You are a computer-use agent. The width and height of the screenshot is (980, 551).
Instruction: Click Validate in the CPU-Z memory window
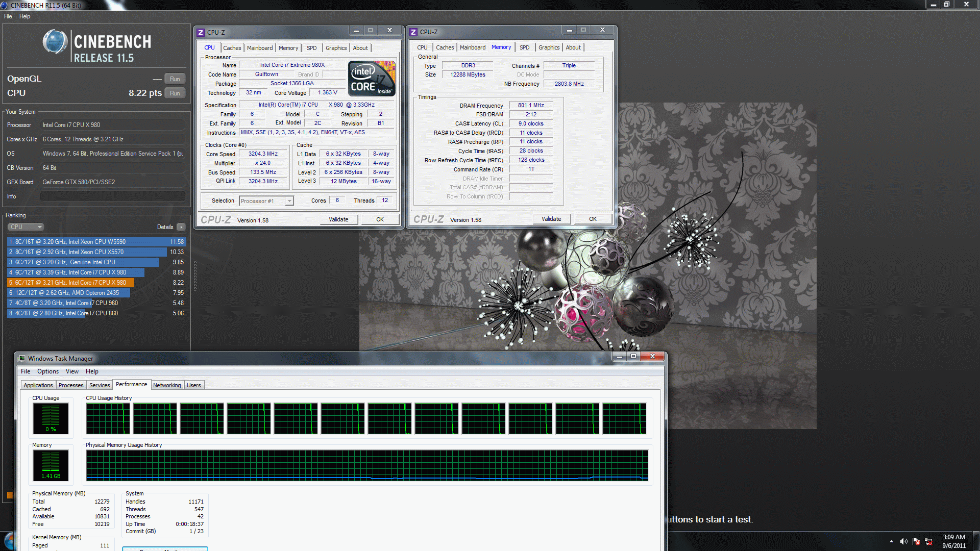[551, 219]
